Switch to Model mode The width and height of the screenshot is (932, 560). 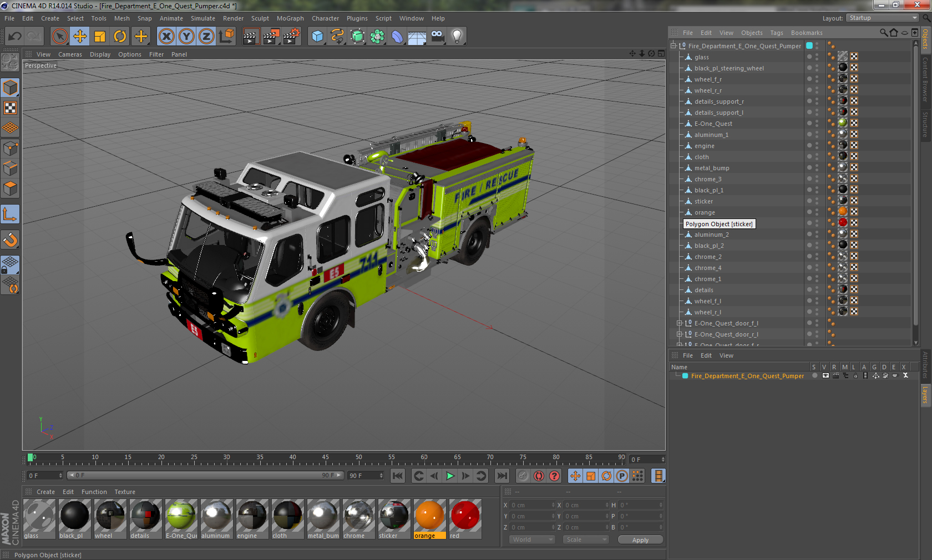click(11, 88)
